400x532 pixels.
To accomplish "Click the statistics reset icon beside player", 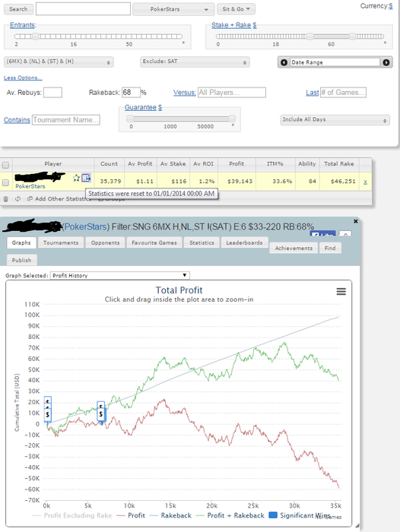I will pos(86,177).
